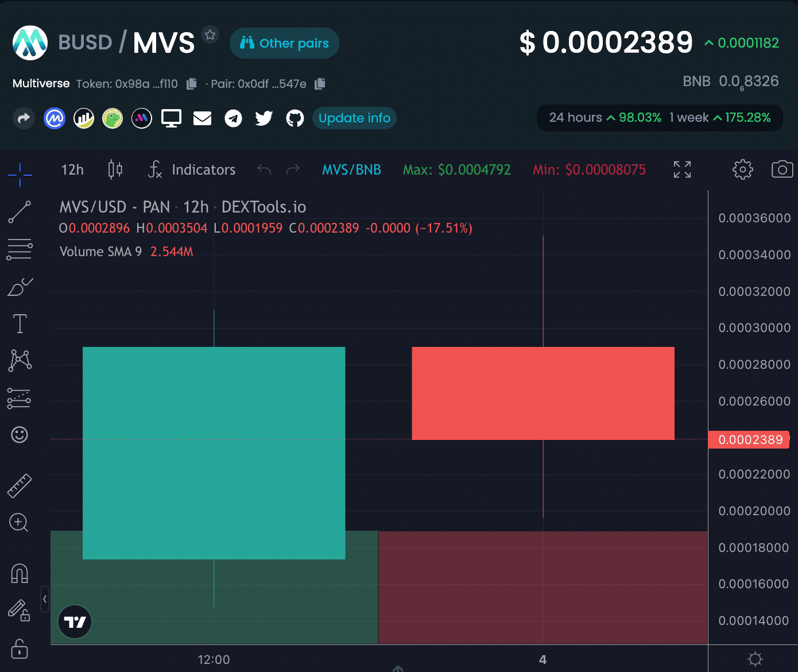Image resolution: width=798 pixels, height=672 pixels.
Task: Click the 0.0002389 current price label
Action: click(749, 440)
